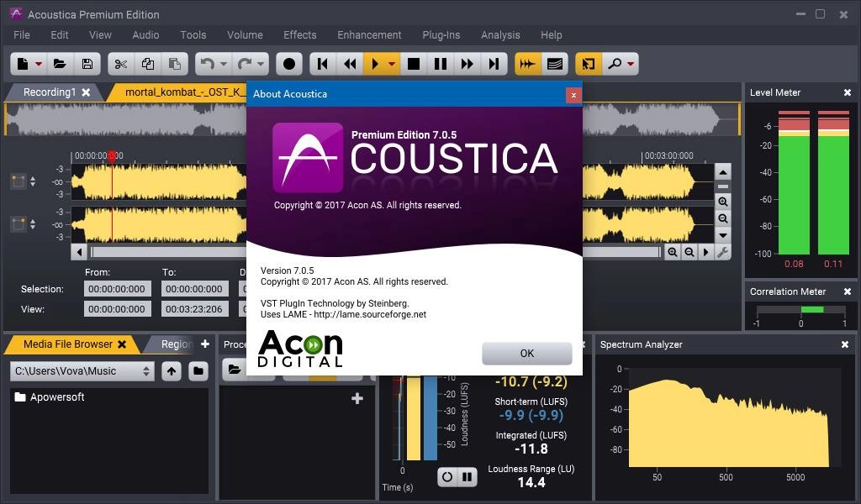Click the Stop button in the main toolbar
Screen dimensions: 861x504
[414, 64]
